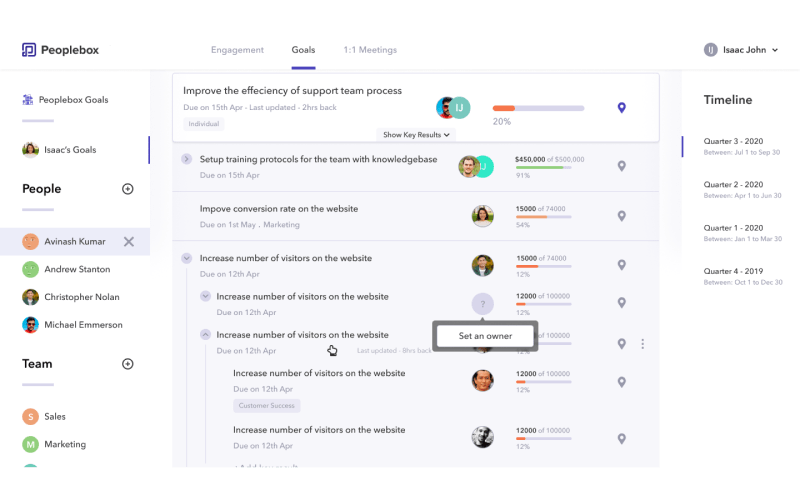
Task: Switch to the Engagement tab
Action: point(237,50)
